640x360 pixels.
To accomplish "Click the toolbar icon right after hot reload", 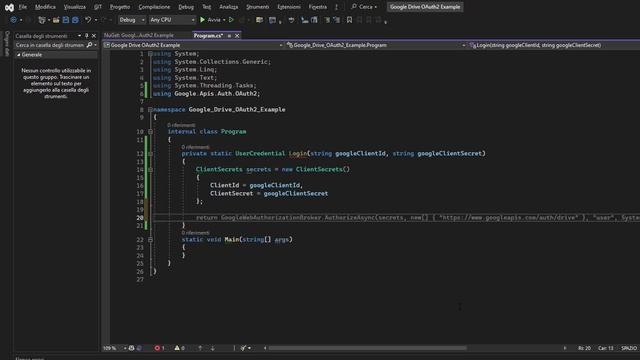I will (x=259, y=20).
